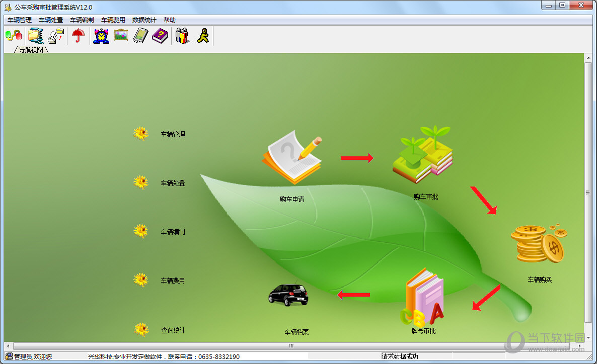Open the purple help book icon

(x=160, y=36)
